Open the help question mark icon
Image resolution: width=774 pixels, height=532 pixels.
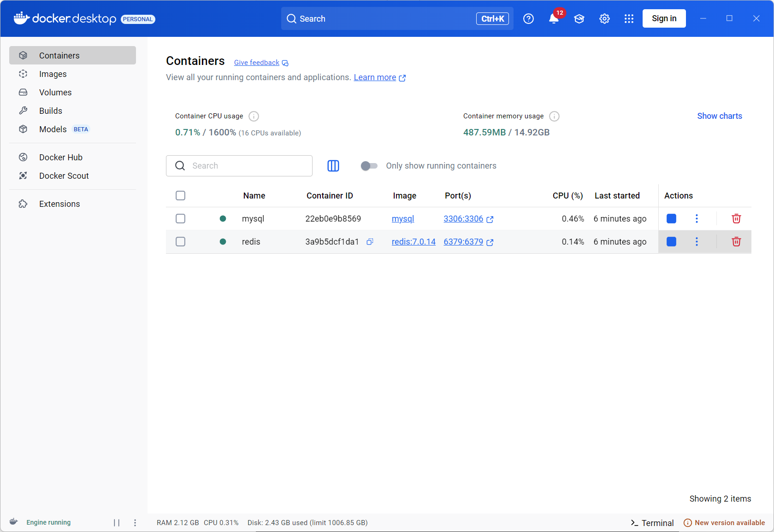[528, 18]
